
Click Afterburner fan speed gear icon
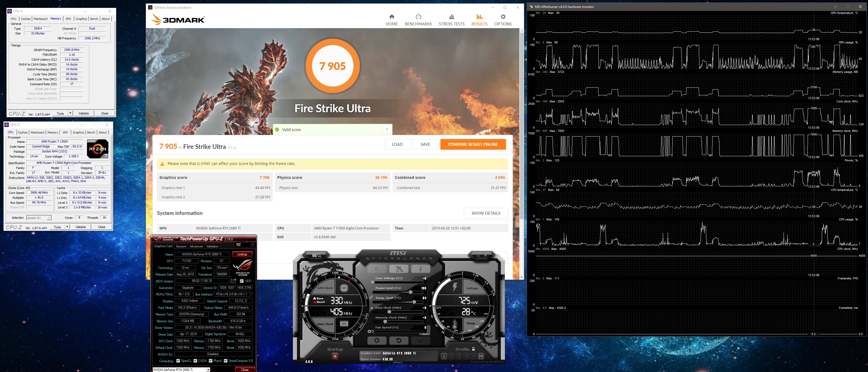click(369, 332)
